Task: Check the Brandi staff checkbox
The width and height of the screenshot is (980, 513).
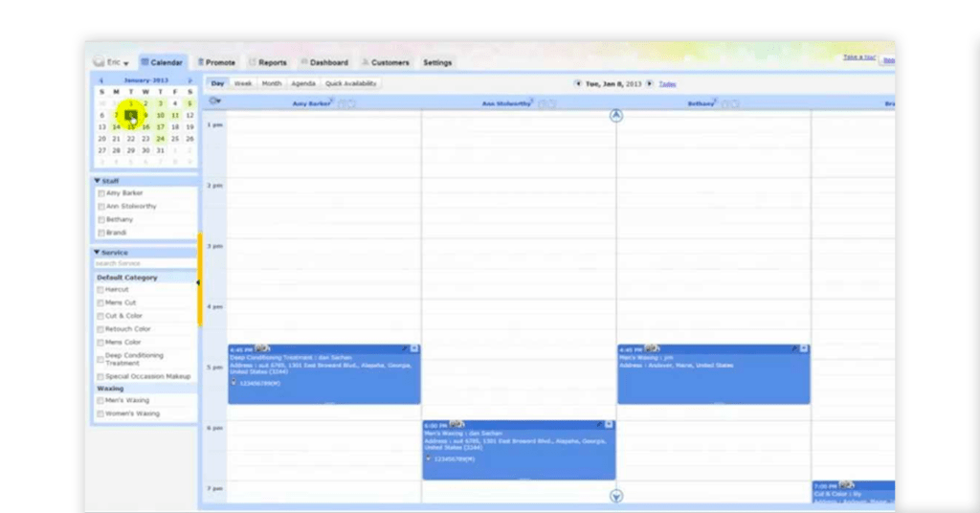Action: (101, 234)
